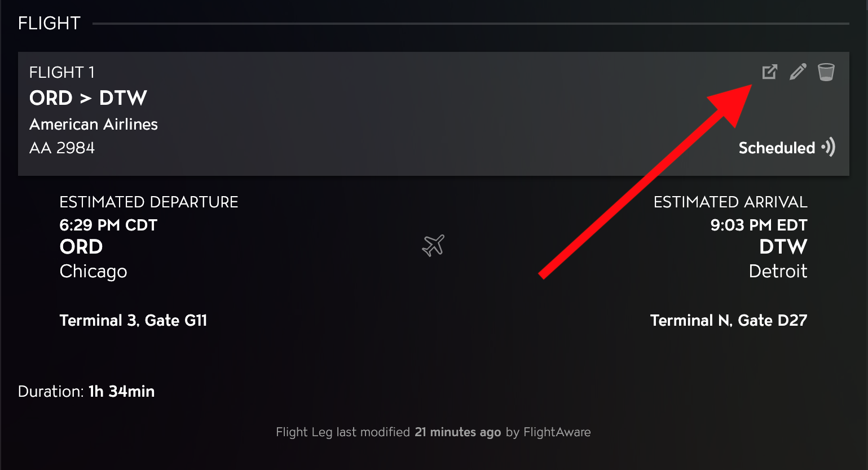The height and width of the screenshot is (470, 868).
Task: Edit Flight 1 with pencil icon
Action: (x=798, y=72)
